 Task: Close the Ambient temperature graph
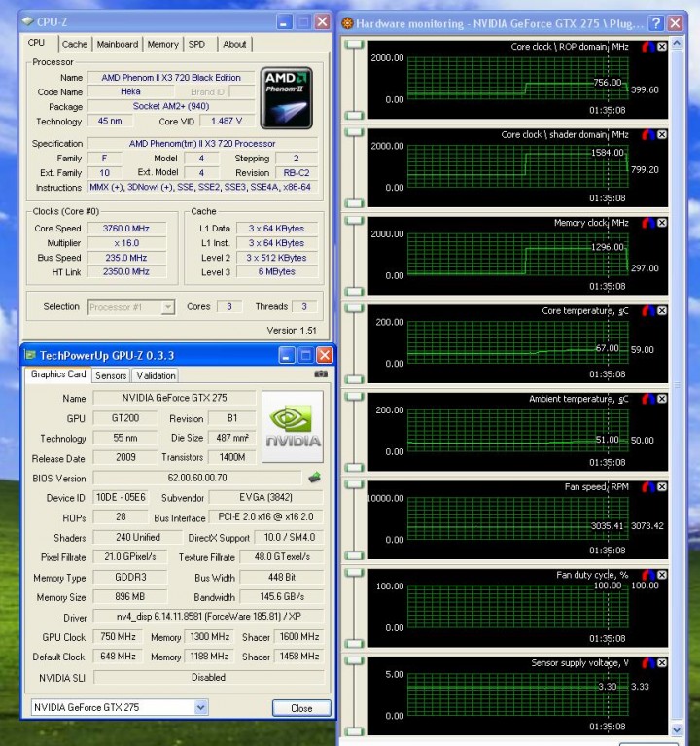(662, 399)
